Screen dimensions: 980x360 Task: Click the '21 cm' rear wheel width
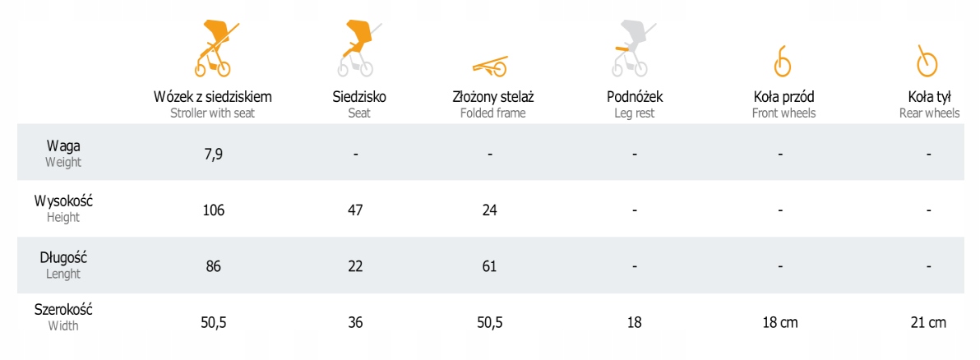tap(928, 323)
